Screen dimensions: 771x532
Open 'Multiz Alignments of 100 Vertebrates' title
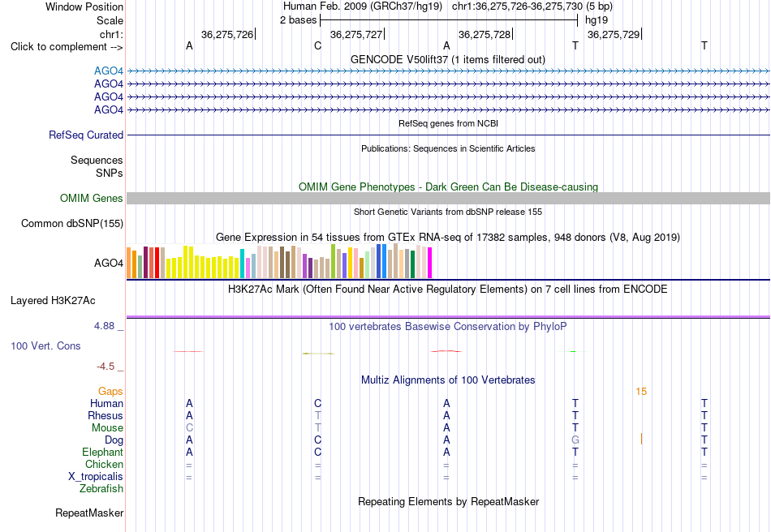[448, 380]
